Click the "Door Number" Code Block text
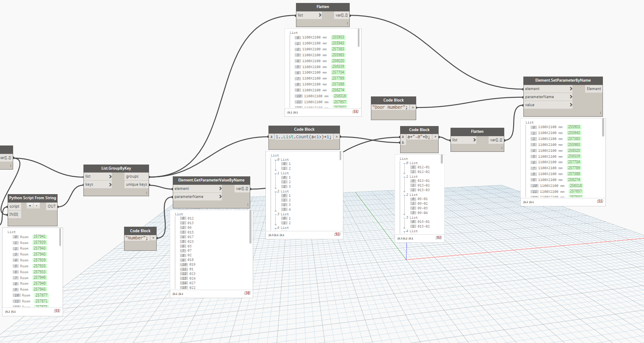 (390, 107)
